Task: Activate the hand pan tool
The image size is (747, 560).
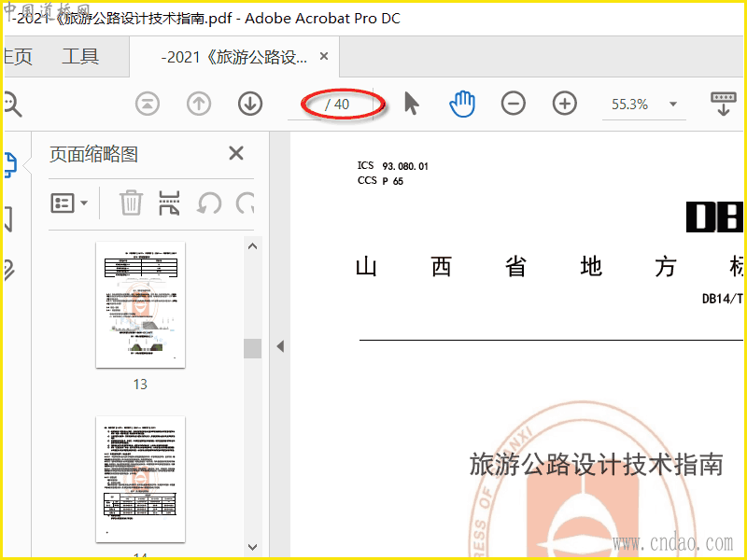Action: 462,104
